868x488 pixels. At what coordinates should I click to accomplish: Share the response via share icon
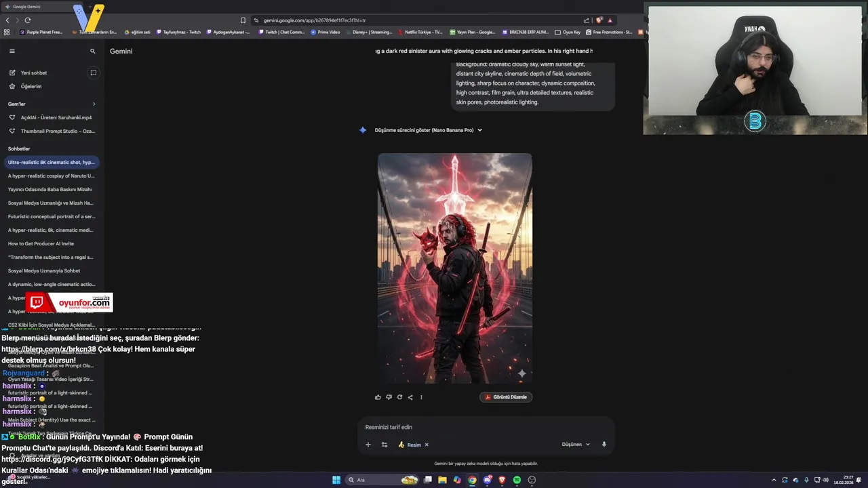[410, 397]
